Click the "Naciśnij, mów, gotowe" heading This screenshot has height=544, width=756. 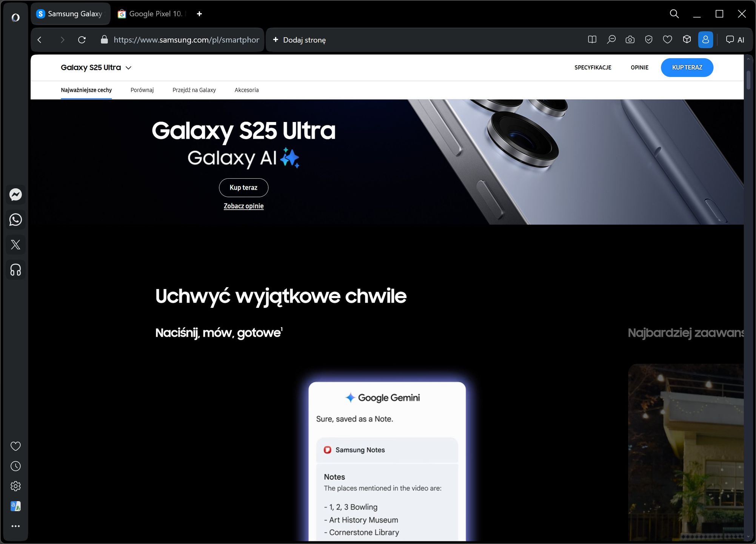(x=219, y=333)
